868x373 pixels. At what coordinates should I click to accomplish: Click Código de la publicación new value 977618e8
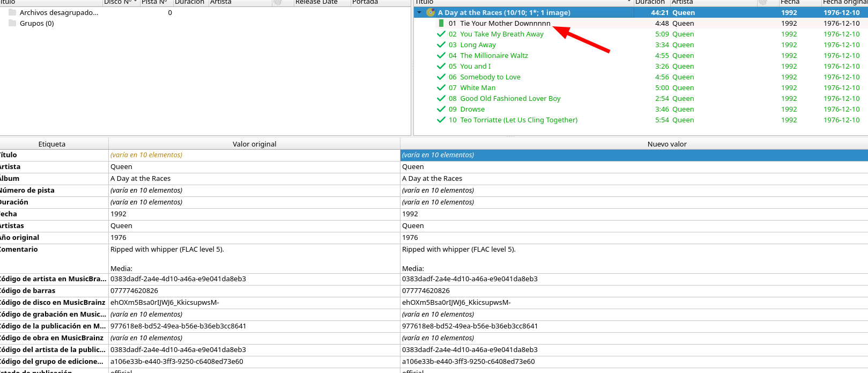(x=634, y=326)
